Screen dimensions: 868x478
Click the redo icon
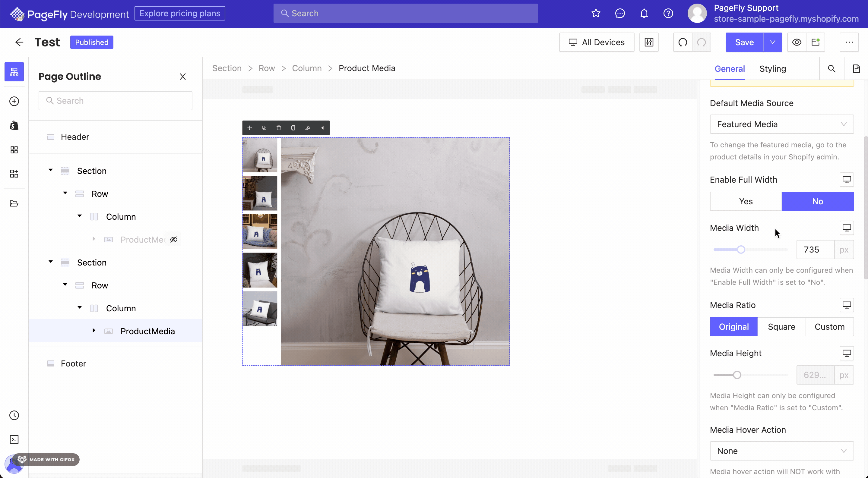tap(702, 42)
